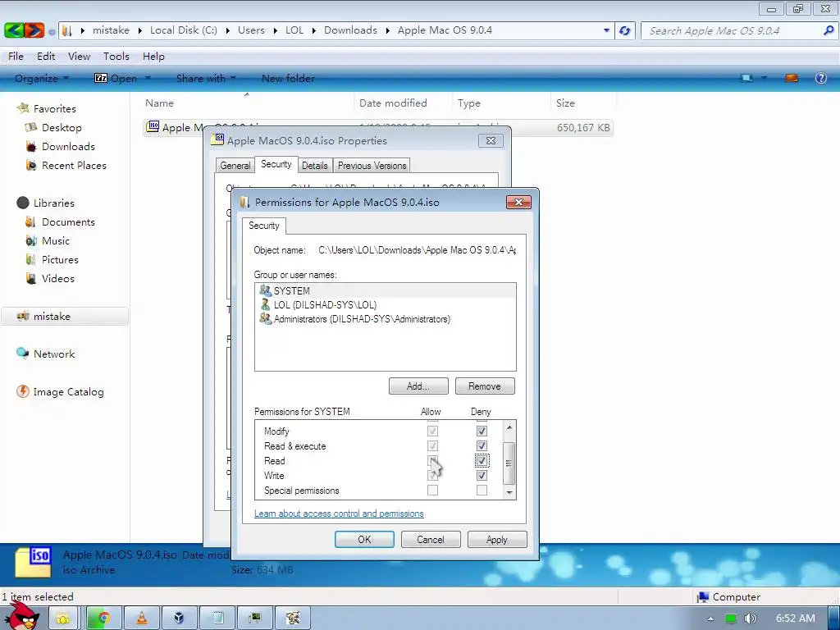Open Learn about access control and permissions link
The width and height of the screenshot is (840, 630).
tap(339, 514)
